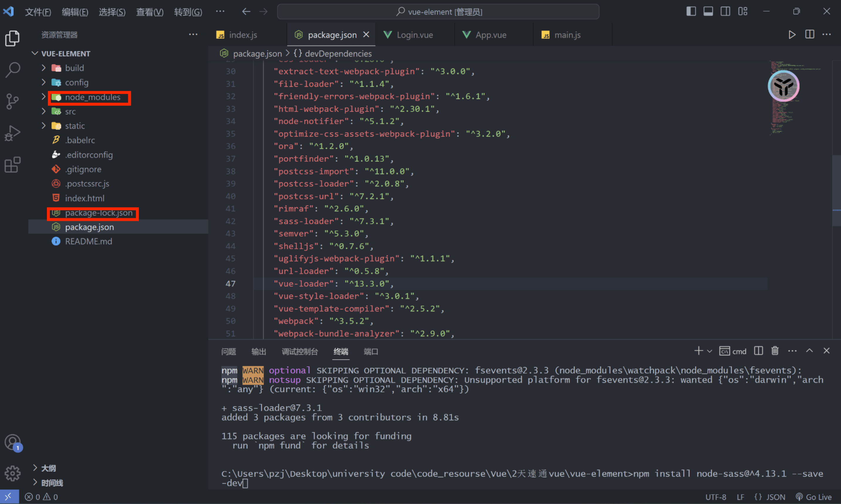Toggle the secondary sidebar
Viewport: 841px width, 504px height.
click(725, 11)
